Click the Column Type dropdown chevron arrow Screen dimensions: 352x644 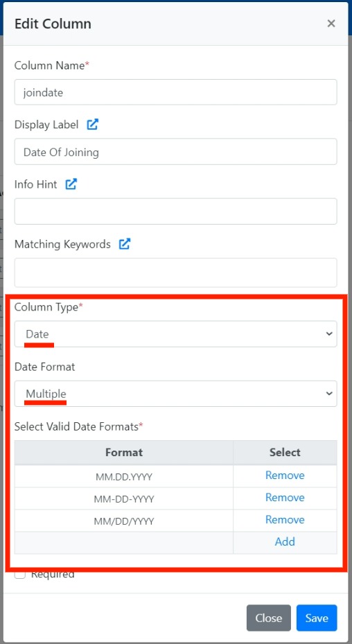point(329,334)
